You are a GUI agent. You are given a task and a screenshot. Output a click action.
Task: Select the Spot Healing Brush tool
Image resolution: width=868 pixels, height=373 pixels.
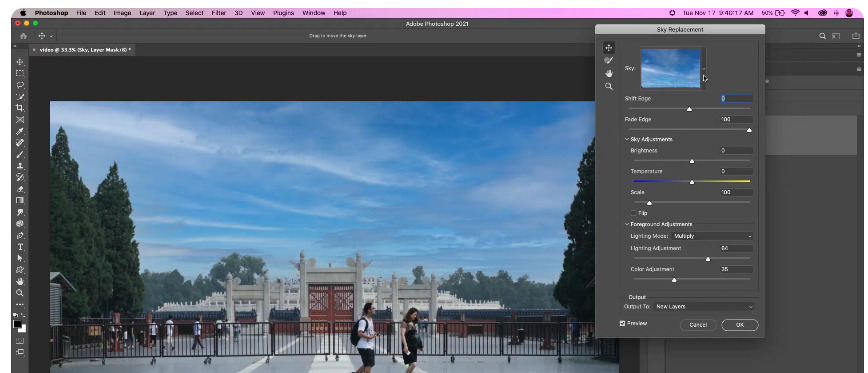20,143
